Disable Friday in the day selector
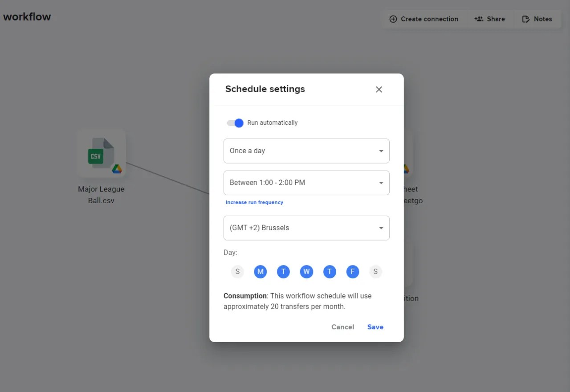Screen dimensions: 570x392 (353, 271)
